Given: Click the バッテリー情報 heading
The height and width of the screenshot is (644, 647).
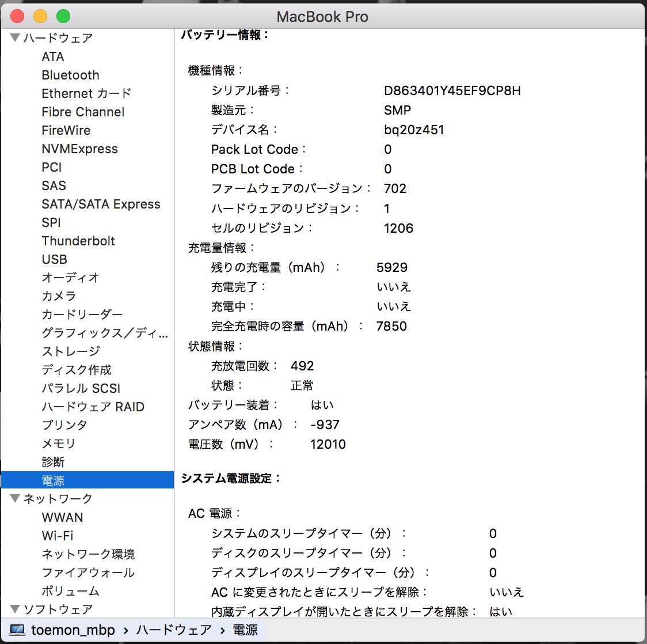Looking at the screenshot, I should (225, 35).
